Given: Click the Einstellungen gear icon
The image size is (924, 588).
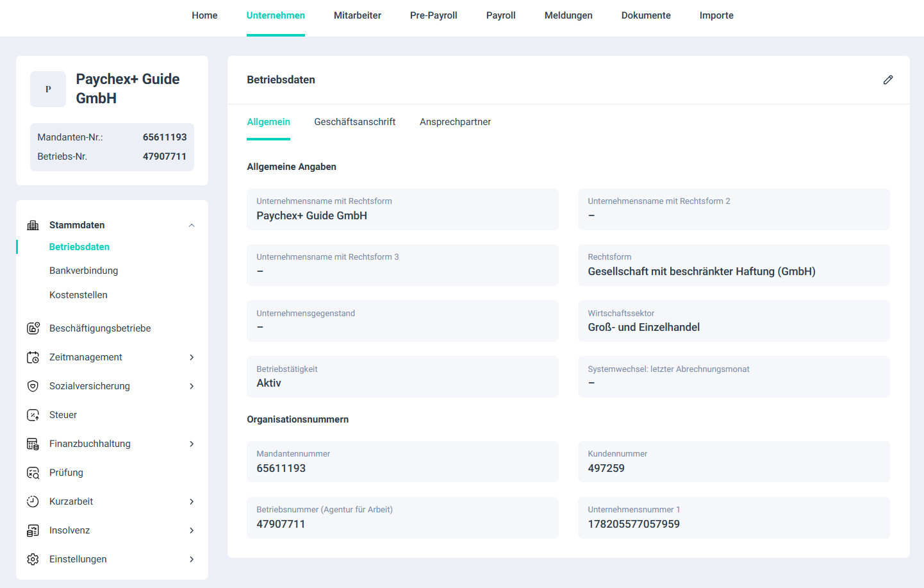Looking at the screenshot, I should 33,559.
